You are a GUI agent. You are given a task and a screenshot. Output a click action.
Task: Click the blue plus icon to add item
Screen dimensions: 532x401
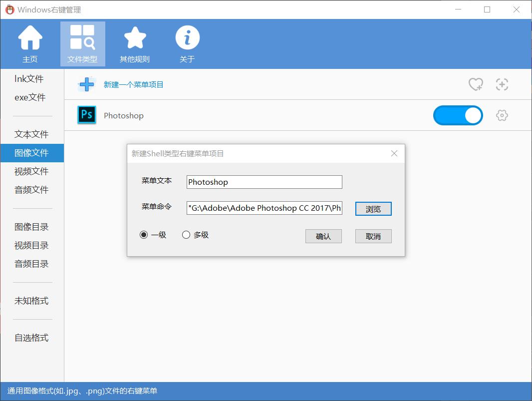click(x=86, y=84)
